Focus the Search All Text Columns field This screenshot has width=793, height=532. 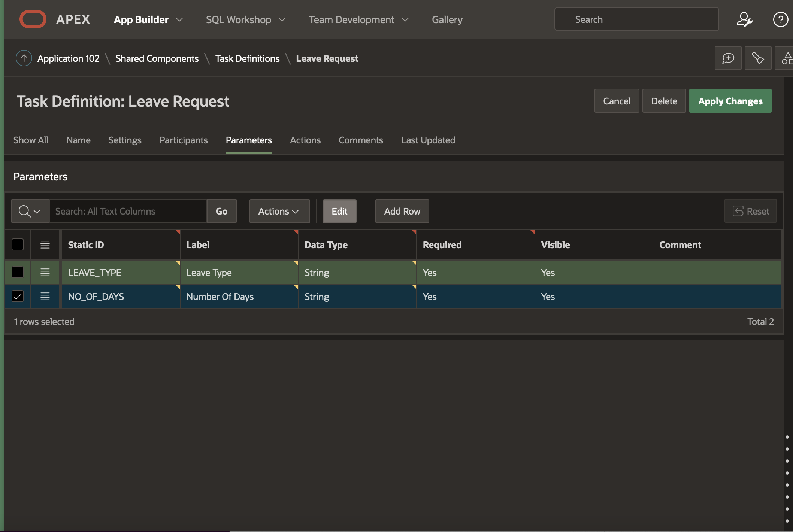(127, 211)
